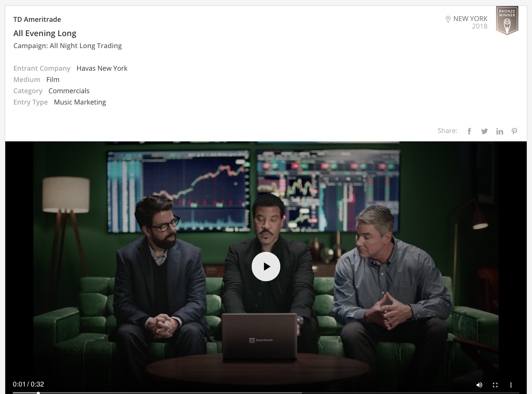
Task: Click the NEW YORK location text
Action: (x=470, y=19)
